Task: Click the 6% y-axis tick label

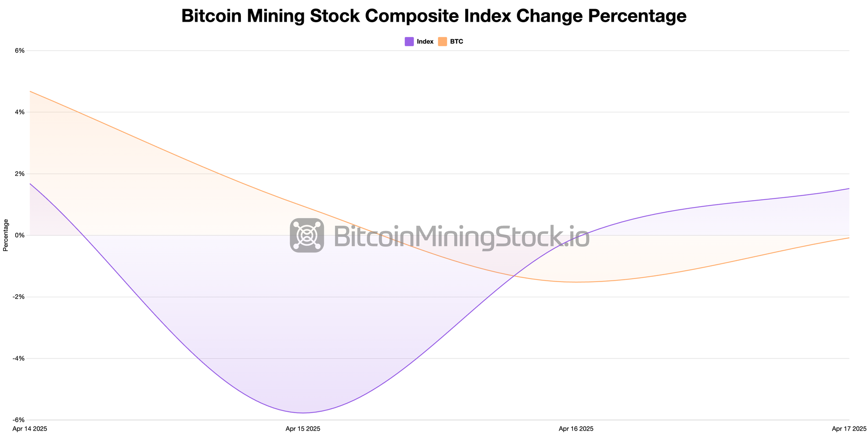Action: (x=20, y=50)
